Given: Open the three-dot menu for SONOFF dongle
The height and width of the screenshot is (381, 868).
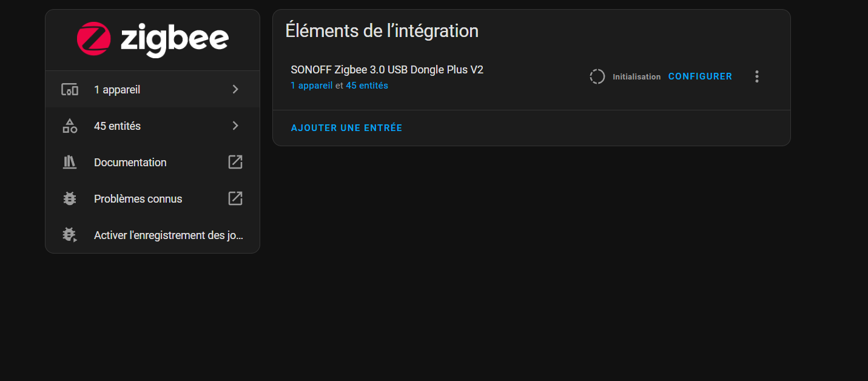Looking at the screenshot, I should pyautogui.click(x=756, y=76).
